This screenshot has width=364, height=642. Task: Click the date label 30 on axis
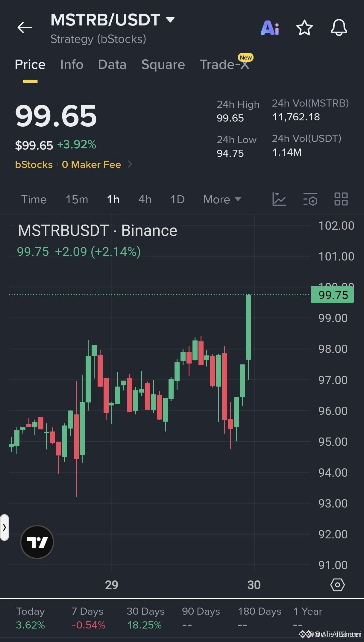click(x=254, y=585)
